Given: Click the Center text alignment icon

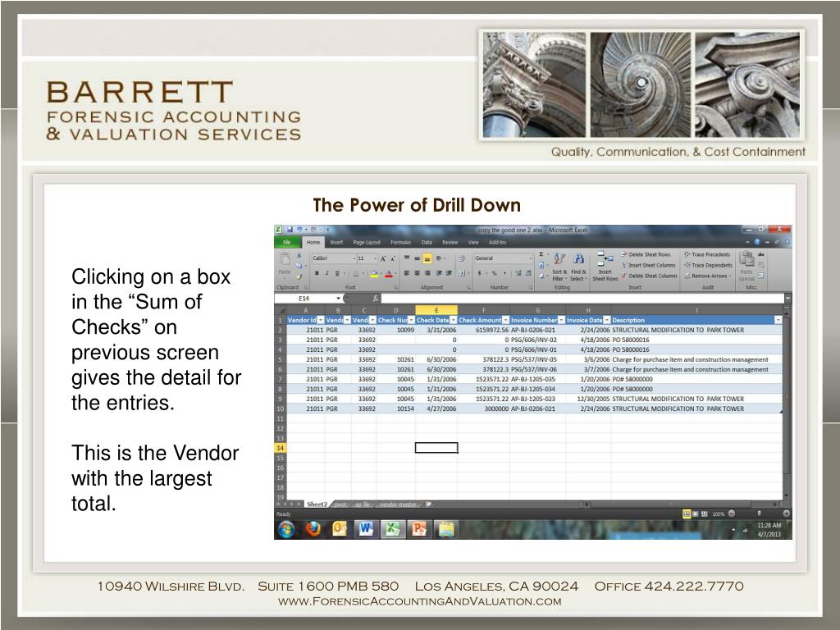Looking at the screenshot, I should (x=417, y=273).
